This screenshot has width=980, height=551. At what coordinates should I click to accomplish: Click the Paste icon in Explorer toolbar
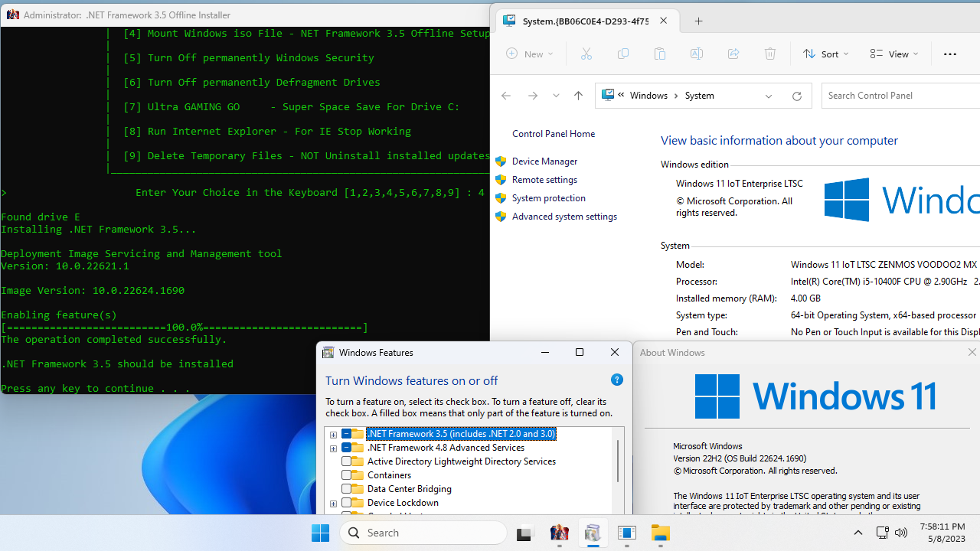pos(660,54)
